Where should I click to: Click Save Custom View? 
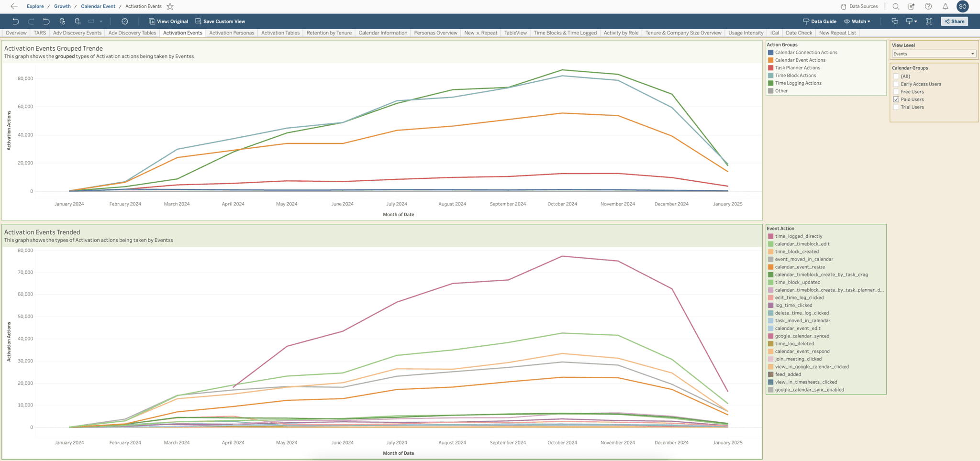tap(220, 21)
